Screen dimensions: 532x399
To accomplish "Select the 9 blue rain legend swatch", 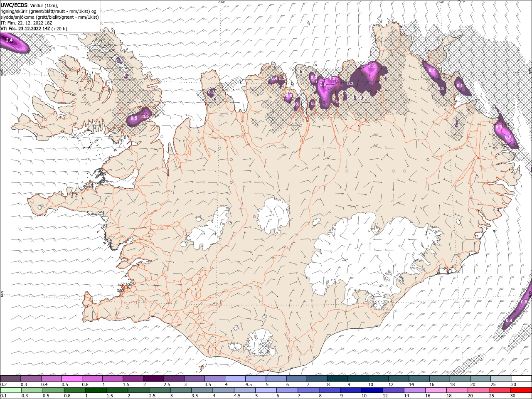I will click(x=351, y=390).
